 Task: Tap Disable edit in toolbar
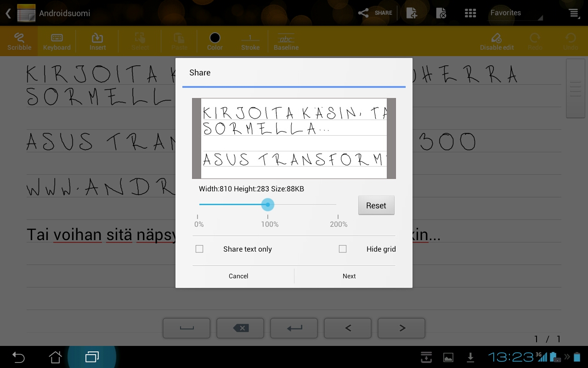(x=497, y=41)
